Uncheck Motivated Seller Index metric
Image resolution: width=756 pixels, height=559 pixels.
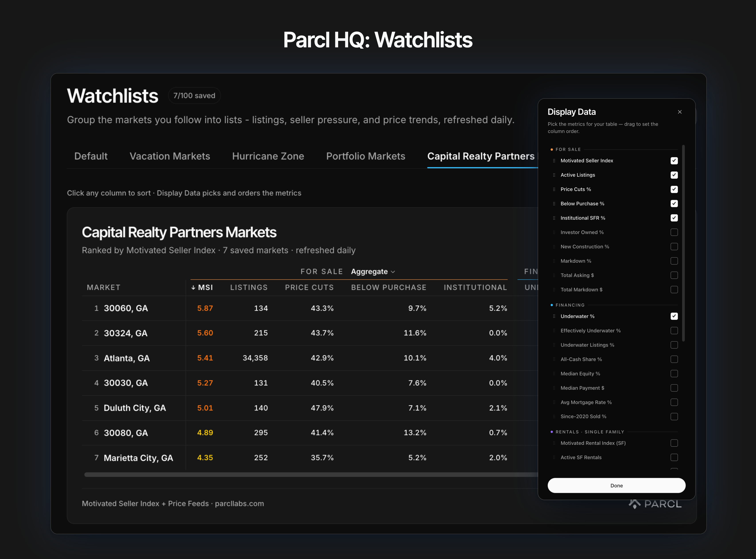click(674, 161)
